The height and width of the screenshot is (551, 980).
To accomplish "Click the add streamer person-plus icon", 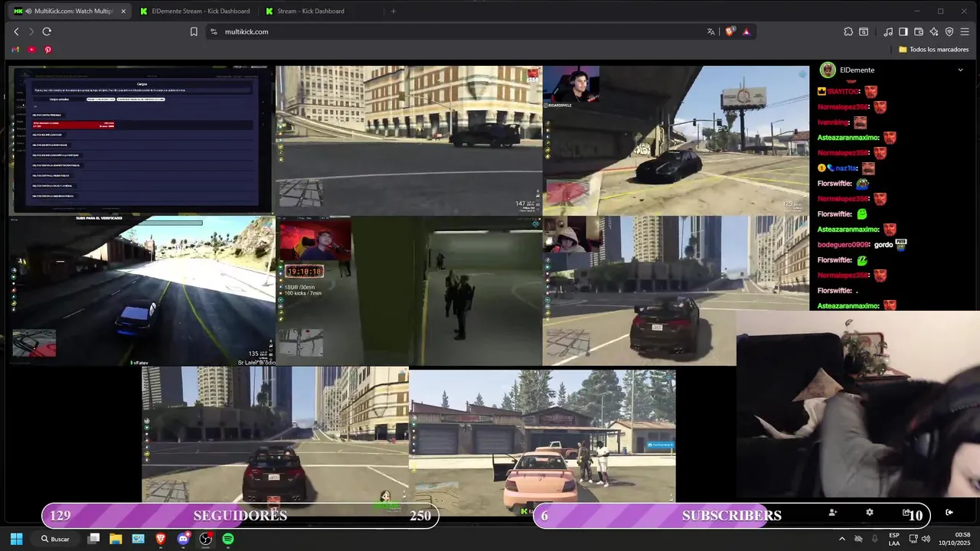I will 833,513.
